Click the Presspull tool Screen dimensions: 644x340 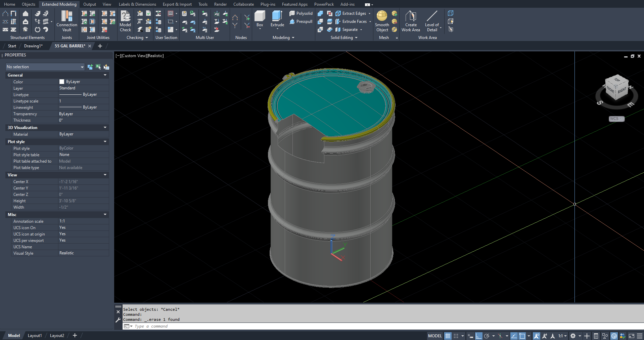coord(301,21)
